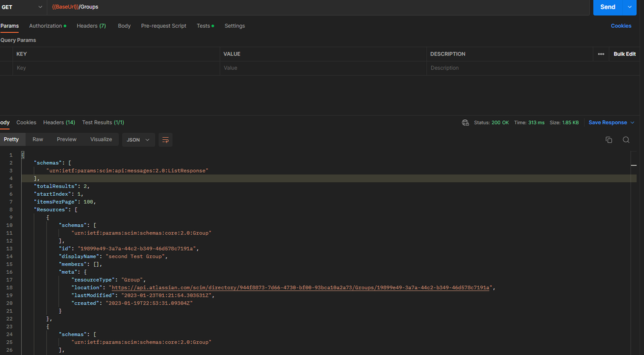Click the word-wrap lines icon
644x355 pixels.
tap(166, 140)
